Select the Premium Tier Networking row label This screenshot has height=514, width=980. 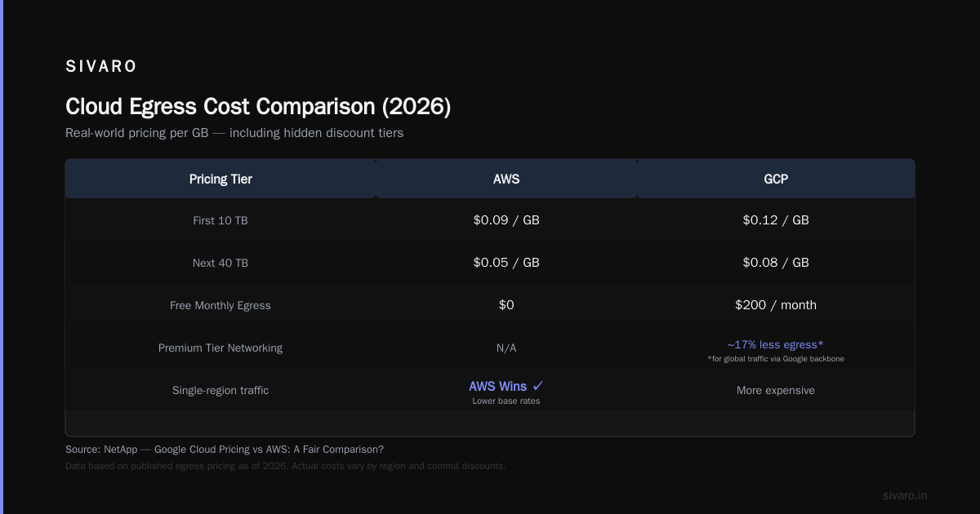pos(220,348)
